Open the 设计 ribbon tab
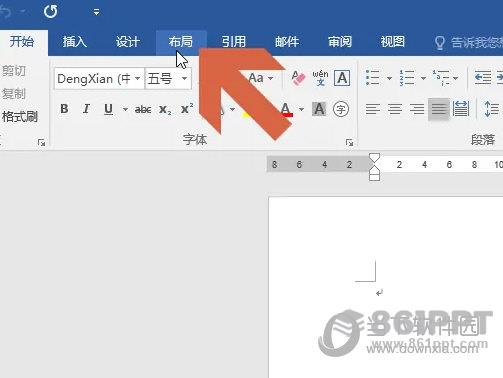Viewport: 503px width, 378px height. tap(127, 42)
